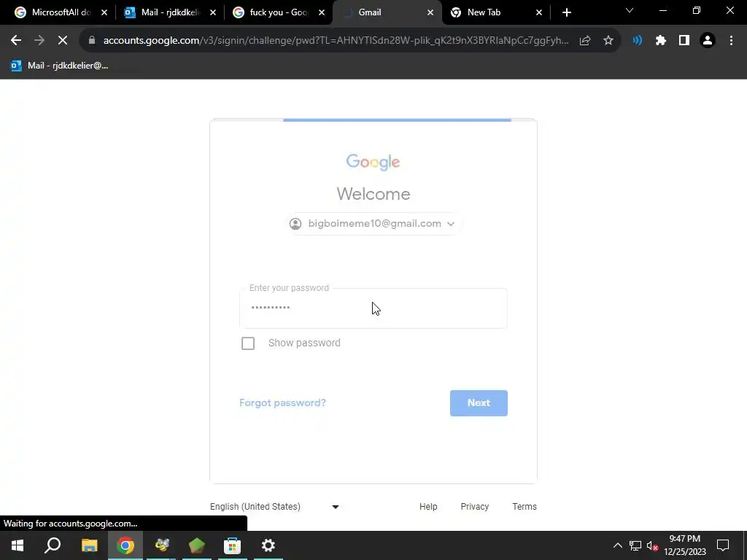Share this page icon in address bar
The width and height of the screenshot is (747, 560).
tap(585, 41)
